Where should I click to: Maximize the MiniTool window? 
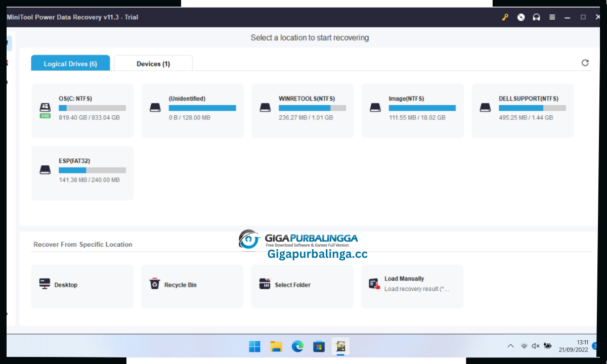tap(583, 17)
